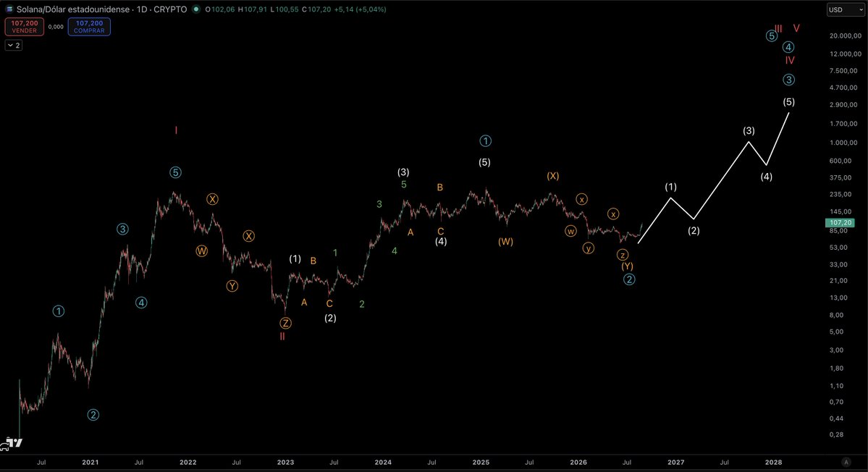Click the 0,28 price axis label
Viewport: 868px width, 472px height.
pyautogui.click(x=837, y=435)
